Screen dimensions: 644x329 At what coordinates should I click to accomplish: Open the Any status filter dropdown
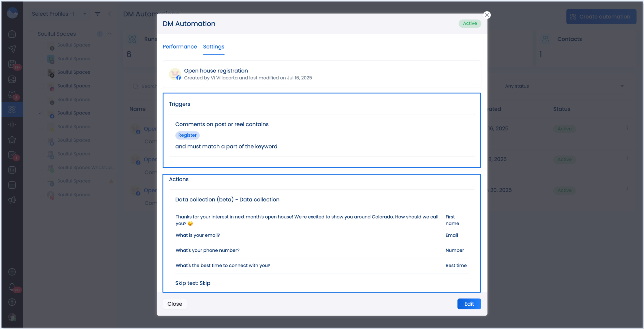564,86
